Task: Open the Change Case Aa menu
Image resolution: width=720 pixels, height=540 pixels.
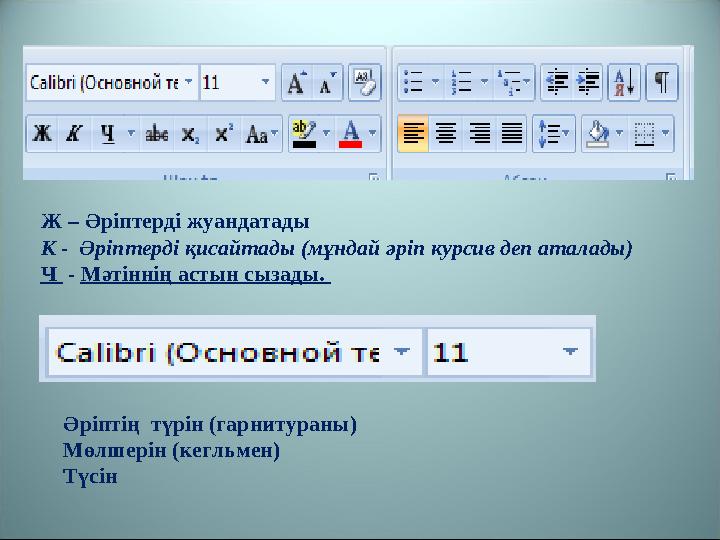Action: [x=262, y=134]
